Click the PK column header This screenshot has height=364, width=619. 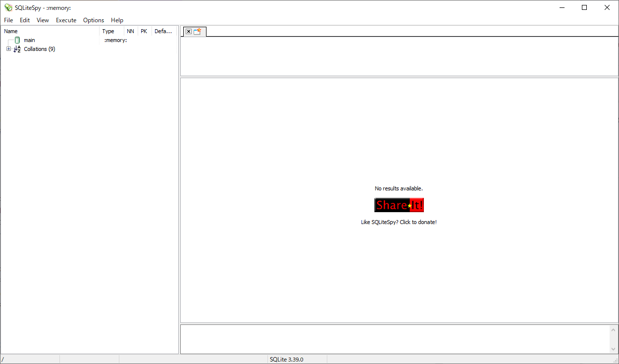pyautogui.click(x=144, y=31)
